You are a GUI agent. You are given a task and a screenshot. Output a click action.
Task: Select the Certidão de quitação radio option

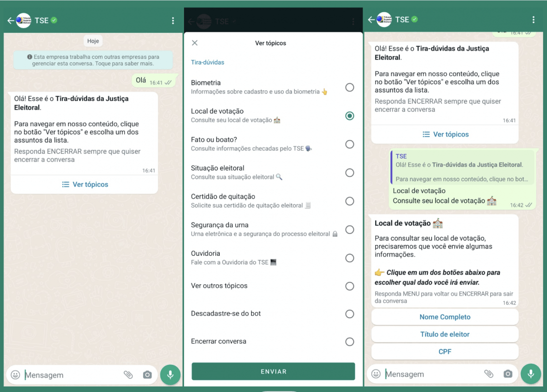coord(350,201)
